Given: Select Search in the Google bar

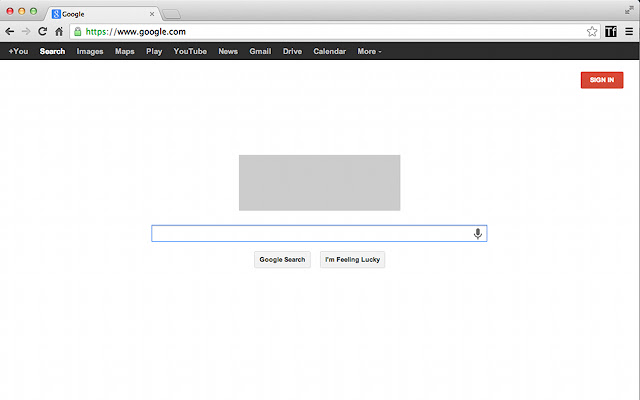Looking at the screenshot, I should 52,51.
